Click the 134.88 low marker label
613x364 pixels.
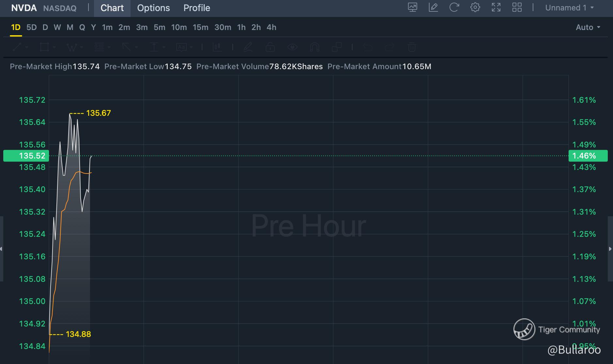pos(78,334)
